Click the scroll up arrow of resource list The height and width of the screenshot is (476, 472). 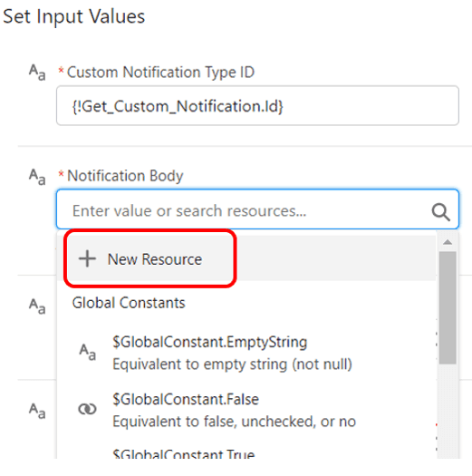click(x=448, y=242)
